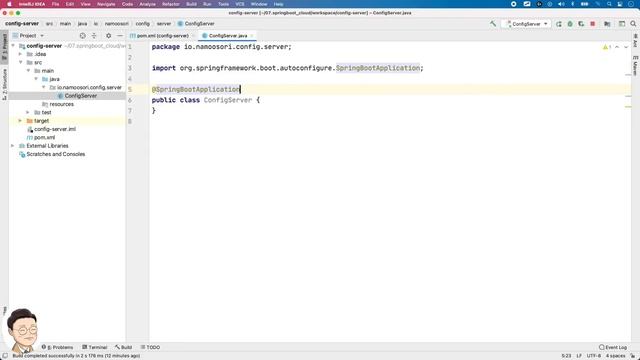Click the Run with Coverage icon

pyautogui.click(x=581, y=24)
